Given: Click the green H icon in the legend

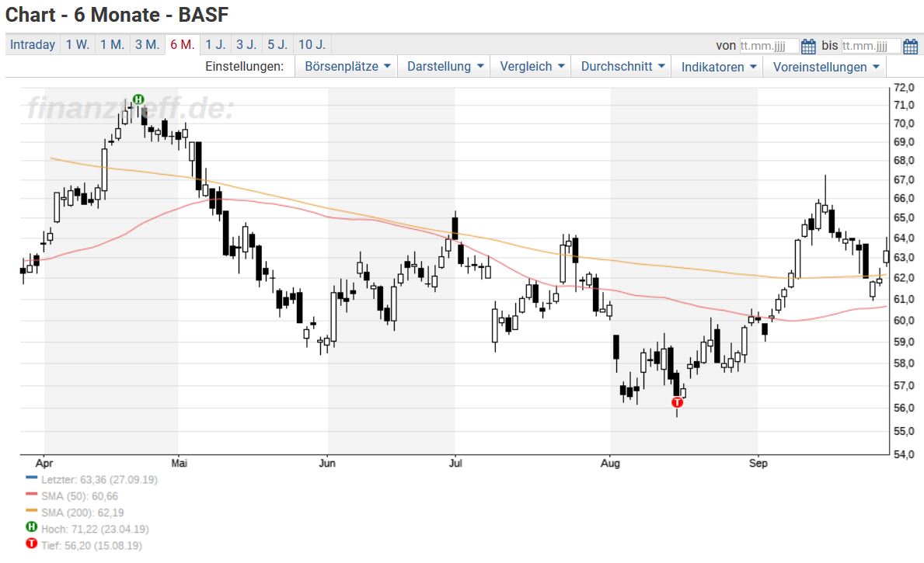Looking at the screenshot, I should click(32, 527).
